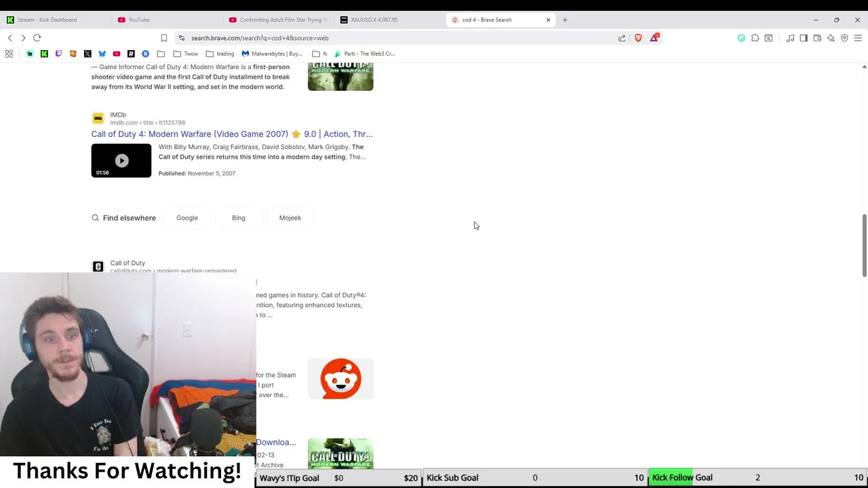This screenshot has height=488, width=868.
Task: Click the Wavy's !Tip Goal progress bar
Action: click(x=338, y=478)
